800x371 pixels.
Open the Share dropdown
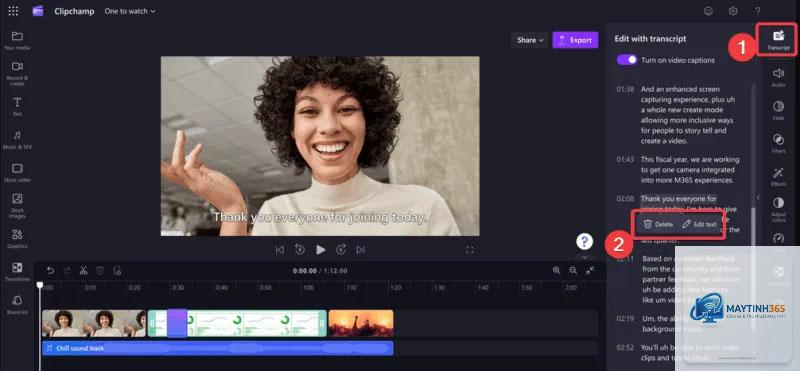[x=530, y=40]
